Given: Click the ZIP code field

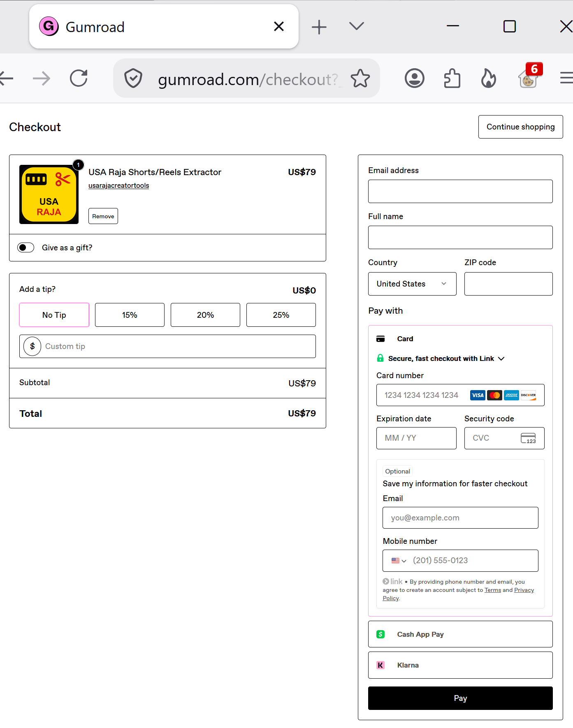Looking at the screenshot, I should 508,284.
